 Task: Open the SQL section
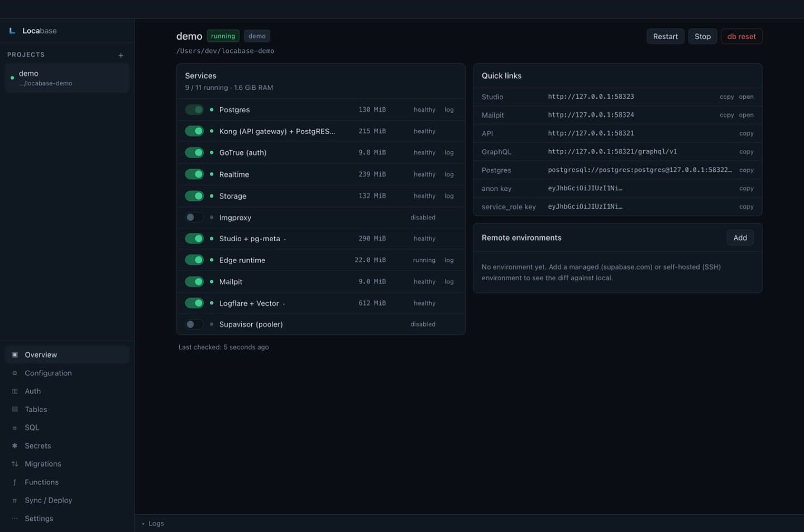coord(67,428)
